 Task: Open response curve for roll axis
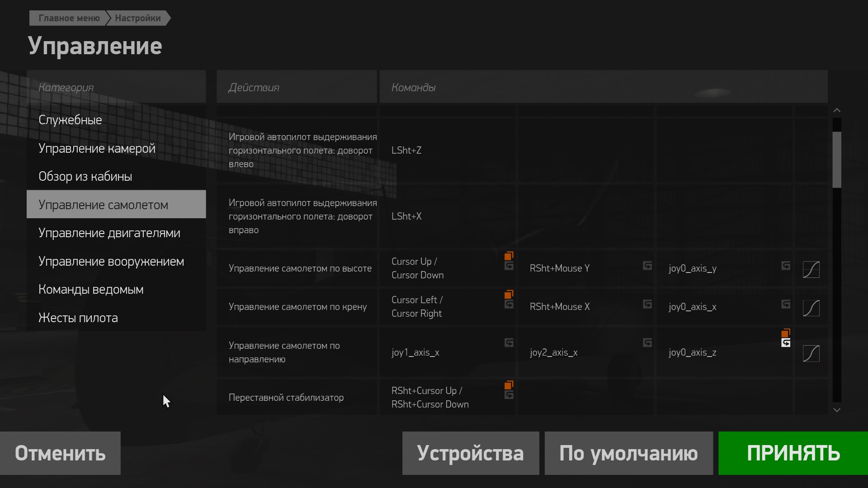[x=811, y=308]
